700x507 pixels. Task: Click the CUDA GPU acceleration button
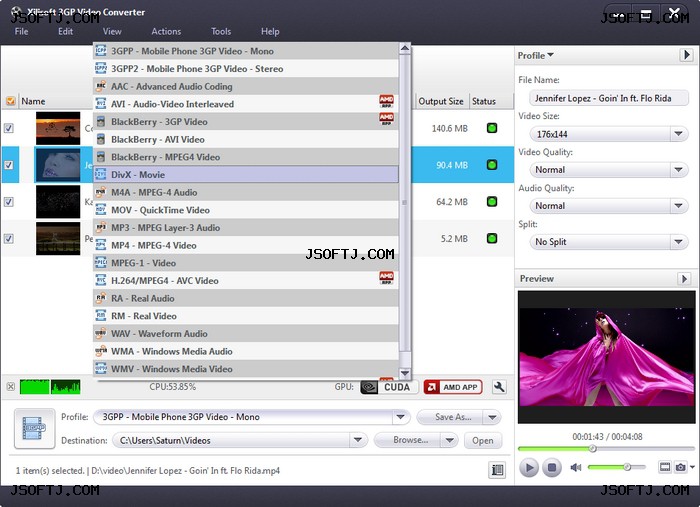389,387
